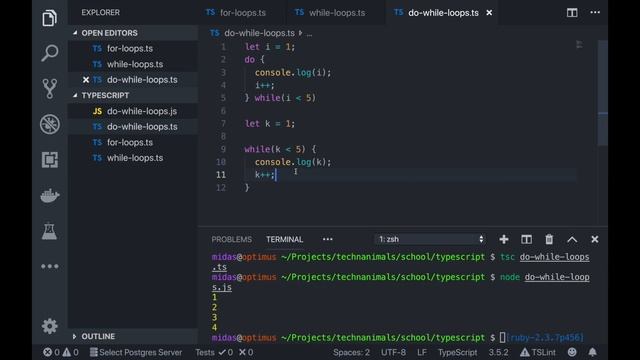Create a new terminal with plus

point(504,239)
